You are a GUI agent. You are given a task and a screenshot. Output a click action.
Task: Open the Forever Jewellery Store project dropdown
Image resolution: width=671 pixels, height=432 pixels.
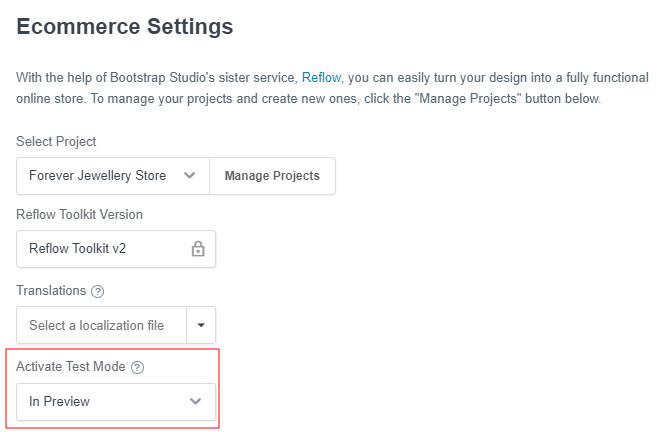pyautogui.click(x=112, y=176)
